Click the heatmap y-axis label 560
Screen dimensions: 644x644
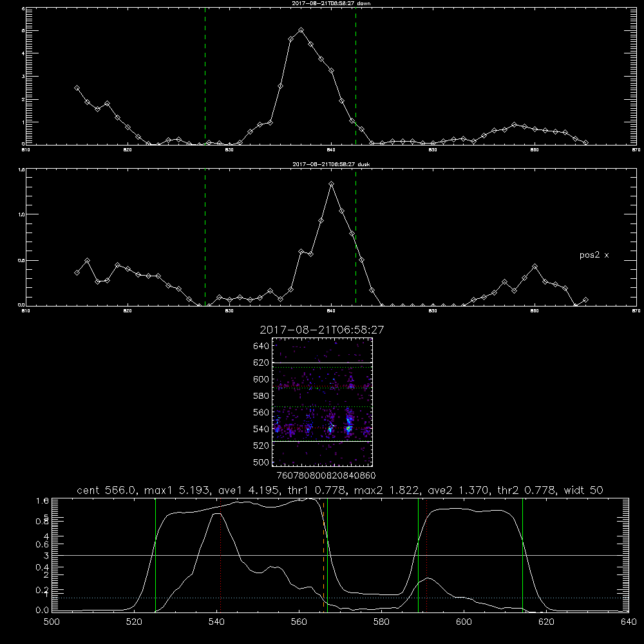point(261,412)
